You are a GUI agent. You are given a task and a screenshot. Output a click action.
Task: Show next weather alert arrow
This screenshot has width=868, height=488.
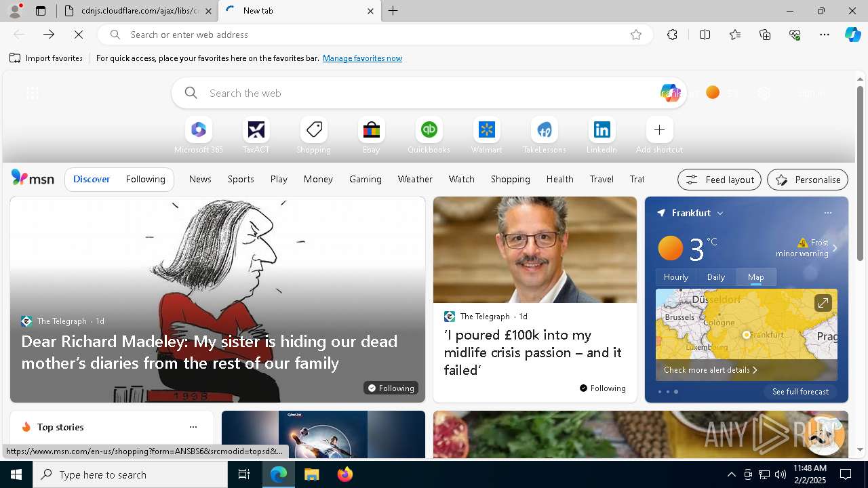point(835,248)
